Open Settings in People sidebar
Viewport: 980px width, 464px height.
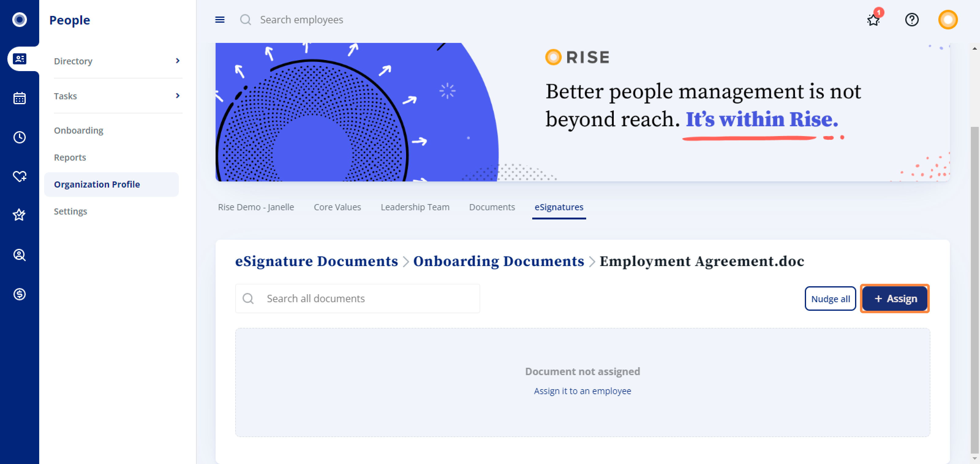point(70,211)
